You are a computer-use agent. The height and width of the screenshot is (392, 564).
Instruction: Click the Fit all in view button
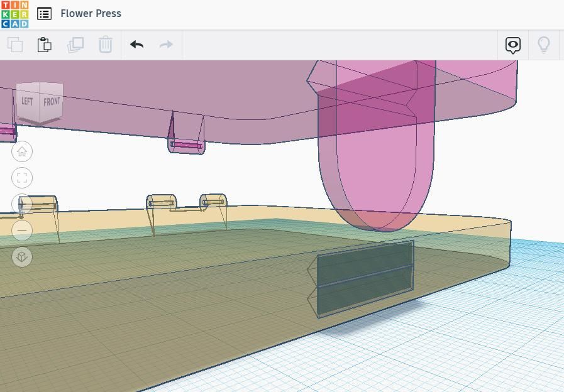[x=22, y=178]
